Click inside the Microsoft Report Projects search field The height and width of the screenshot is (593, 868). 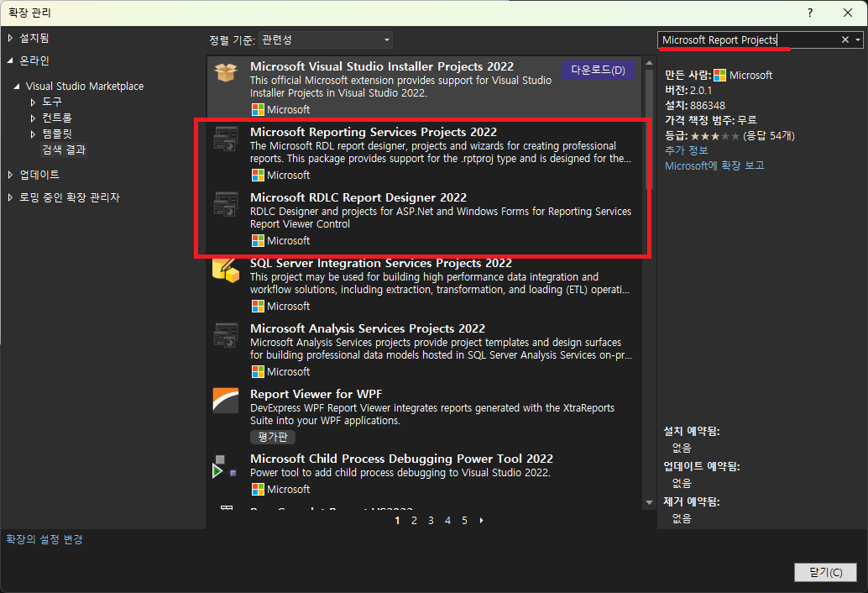tap(747, 39)
